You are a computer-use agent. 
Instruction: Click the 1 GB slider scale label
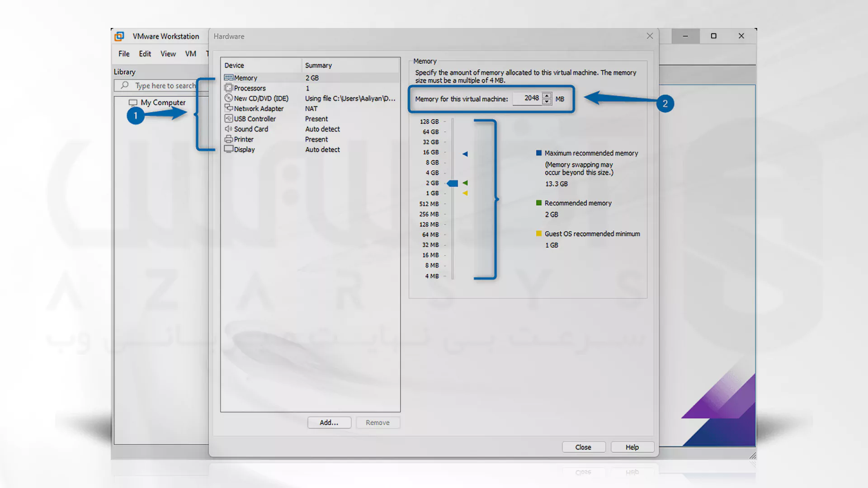point(432,193)
